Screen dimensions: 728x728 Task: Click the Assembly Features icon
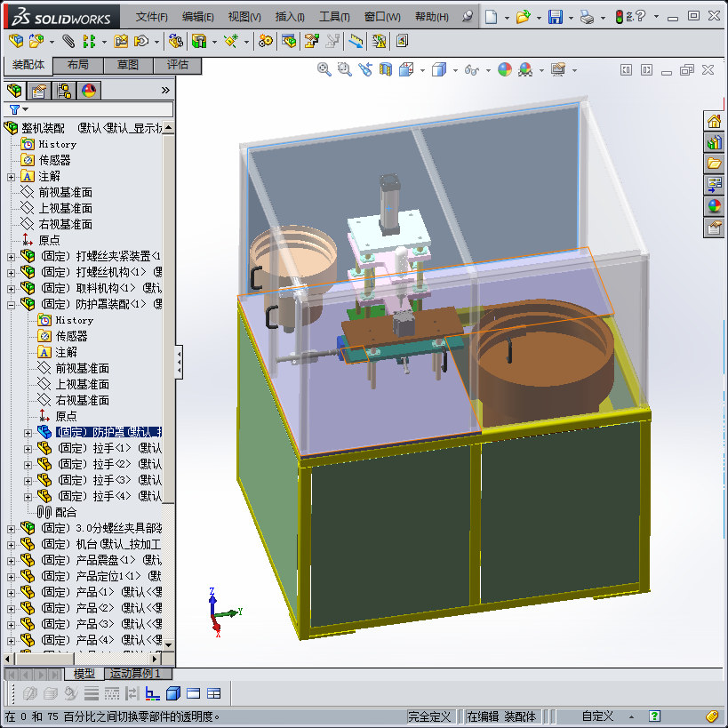point(199,41)
